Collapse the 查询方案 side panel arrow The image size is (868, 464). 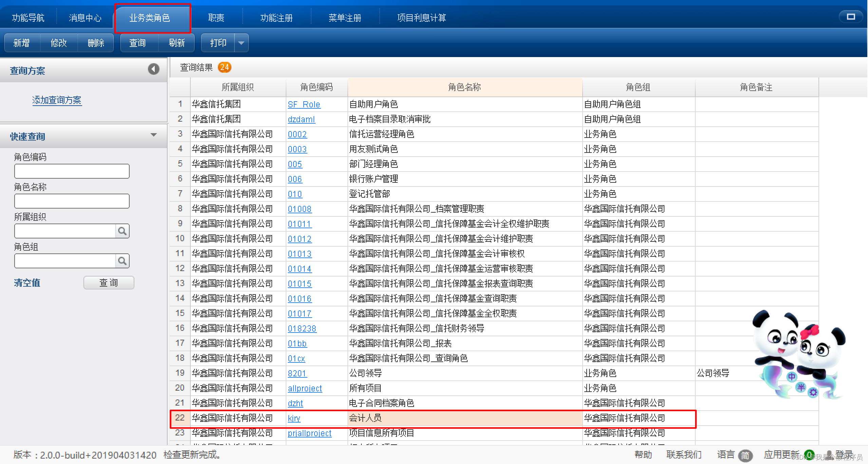coord(153,69)
